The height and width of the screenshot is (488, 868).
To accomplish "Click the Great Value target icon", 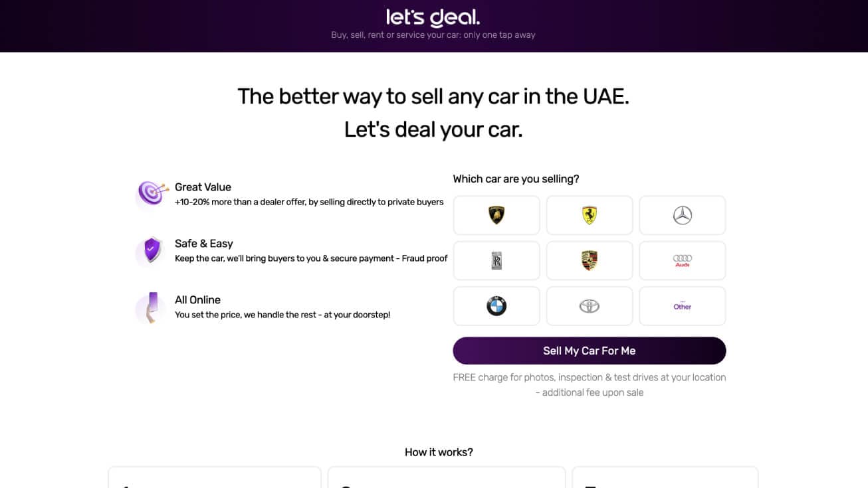I will point(151,194).
